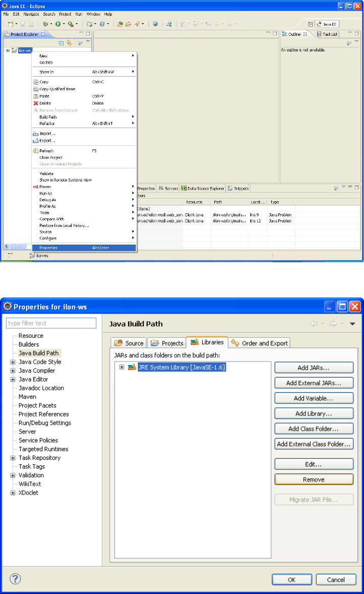Switch to the Projects tab
The width and height of the screenshot is (364, 594).
click(x=167, y=343)
